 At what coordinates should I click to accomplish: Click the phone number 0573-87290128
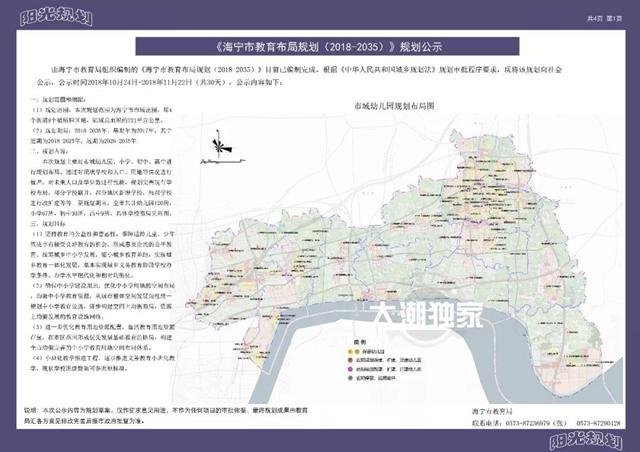point(598,423)
